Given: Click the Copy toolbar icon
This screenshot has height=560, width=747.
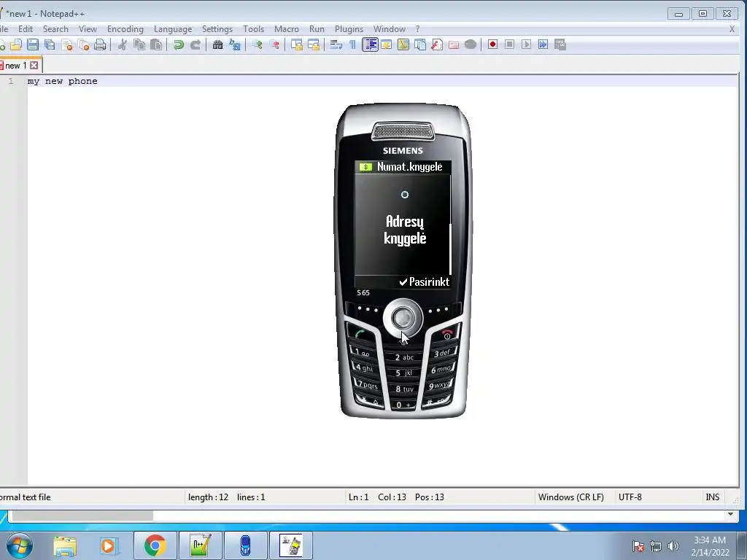Looking at the screenshot, I should (x=139, y=44).
